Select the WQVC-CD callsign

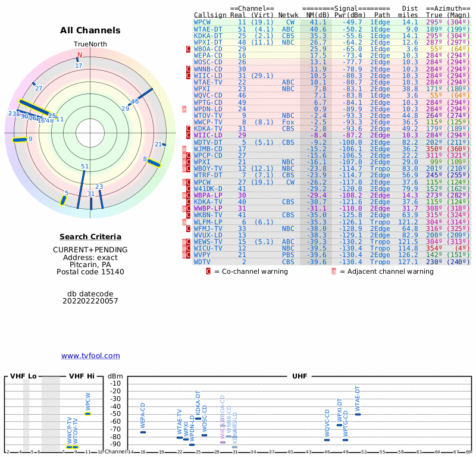pyautogui.click(x=208, y=95)
